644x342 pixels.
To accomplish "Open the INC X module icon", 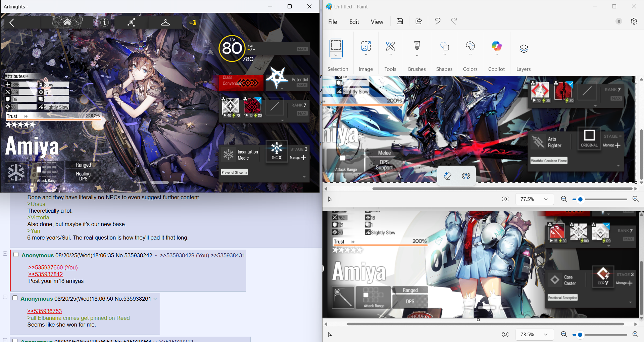I will (x=277, y=151).
